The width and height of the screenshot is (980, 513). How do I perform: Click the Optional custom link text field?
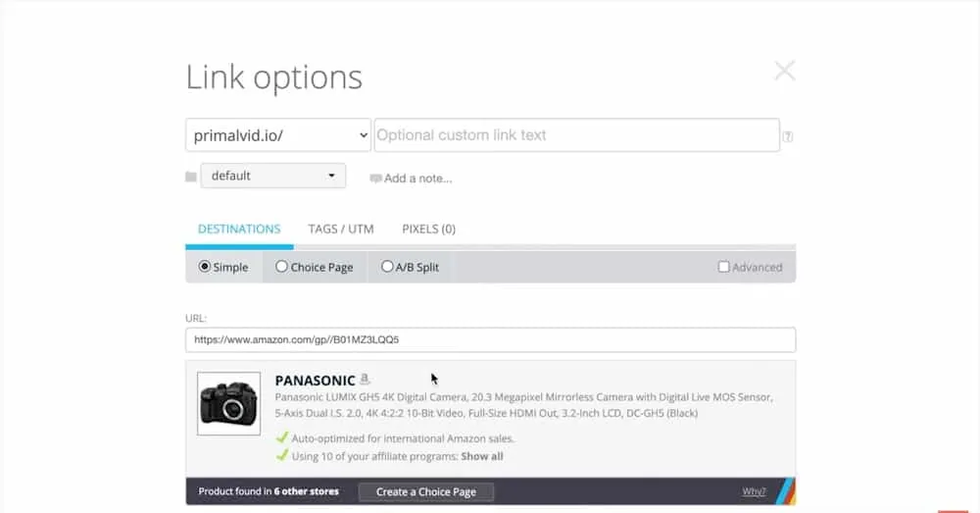(x=576, y=135)
